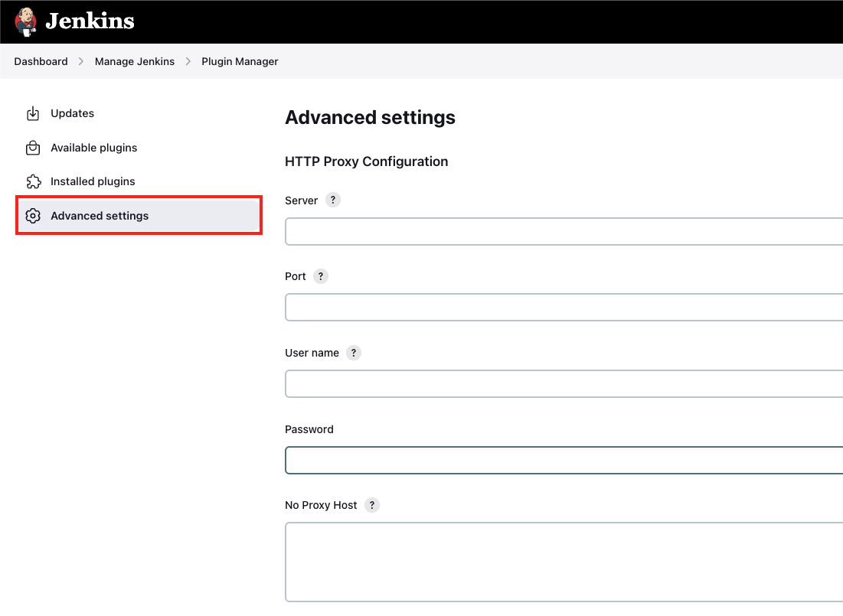
Task: Focus the Password entry box
Action: click(536, 460)
